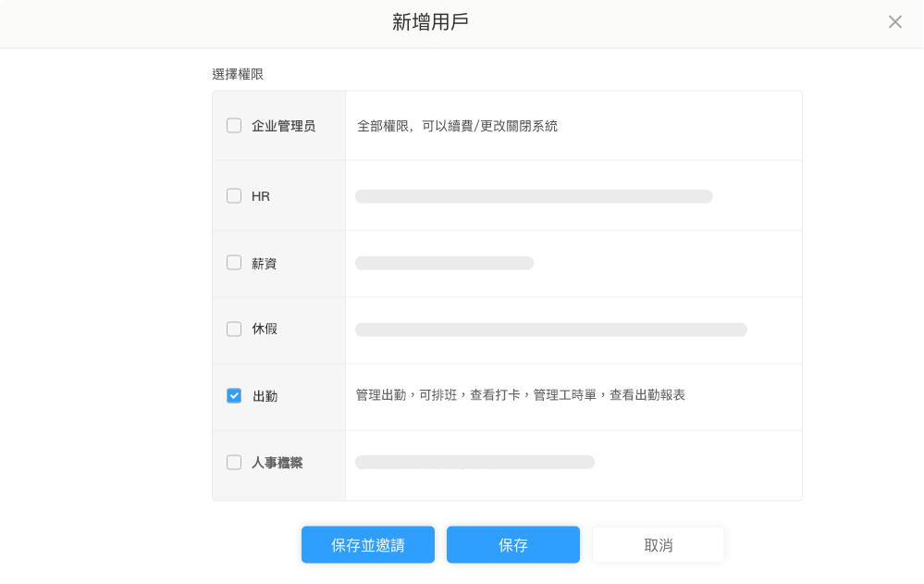Click the 企业管理员 label text
The image size is (924, 584).
click(283, 126)
